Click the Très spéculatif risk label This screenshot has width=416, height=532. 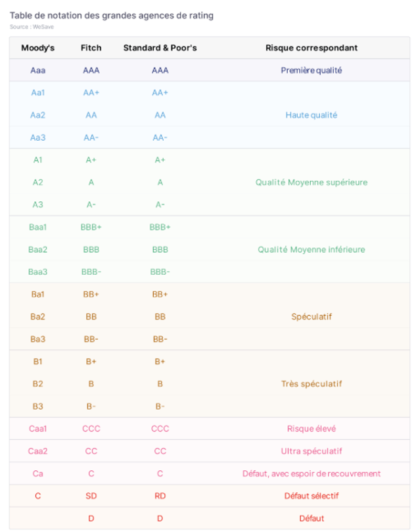coord(312,384)
